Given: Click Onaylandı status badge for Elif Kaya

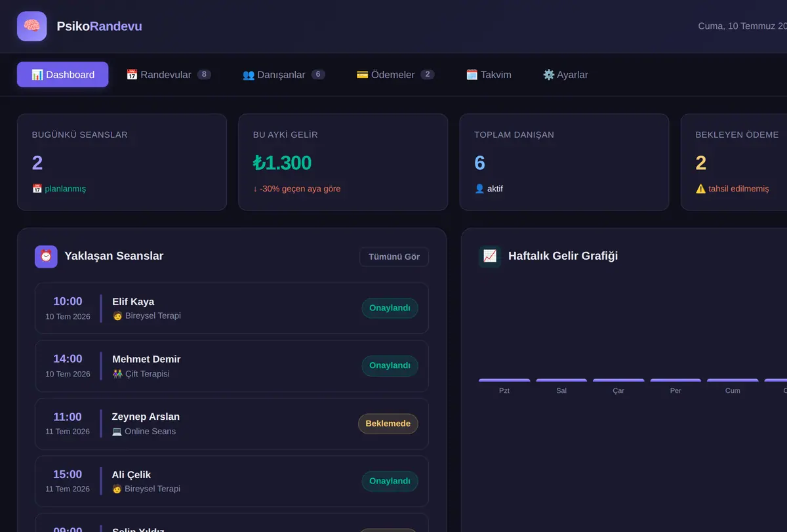Looking at the screenshot, I should [390, 308].
